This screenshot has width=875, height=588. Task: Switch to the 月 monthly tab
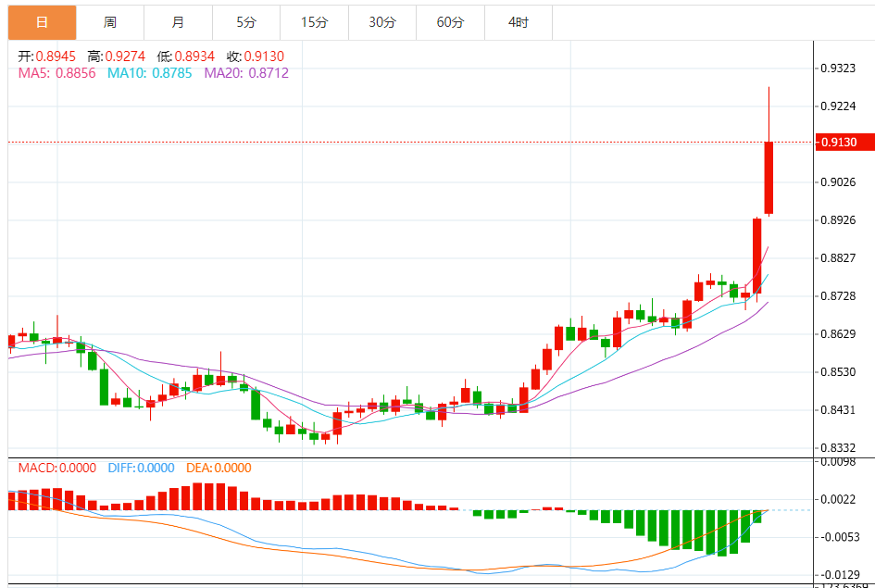[178, 22]
